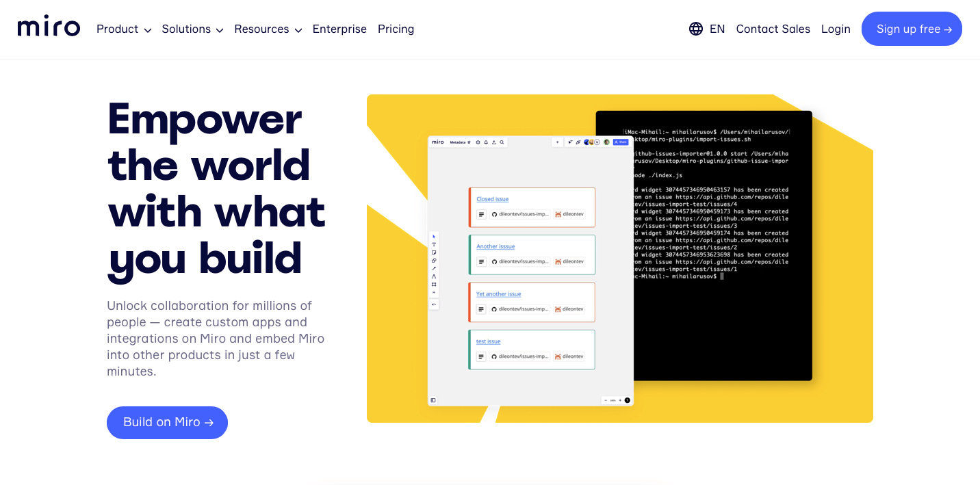The image size is (980, 485).
Task: Expand the Product menu
Action: coord(124,29)
